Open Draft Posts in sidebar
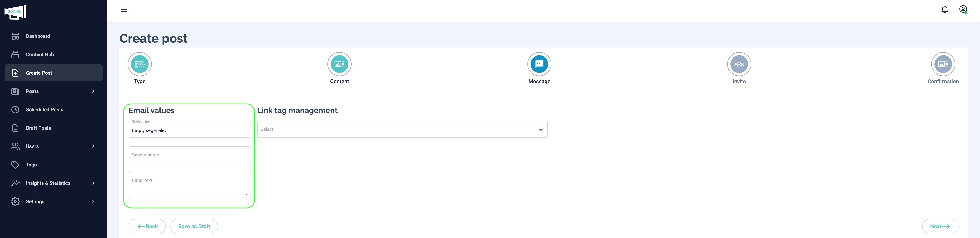 [38, 128]
